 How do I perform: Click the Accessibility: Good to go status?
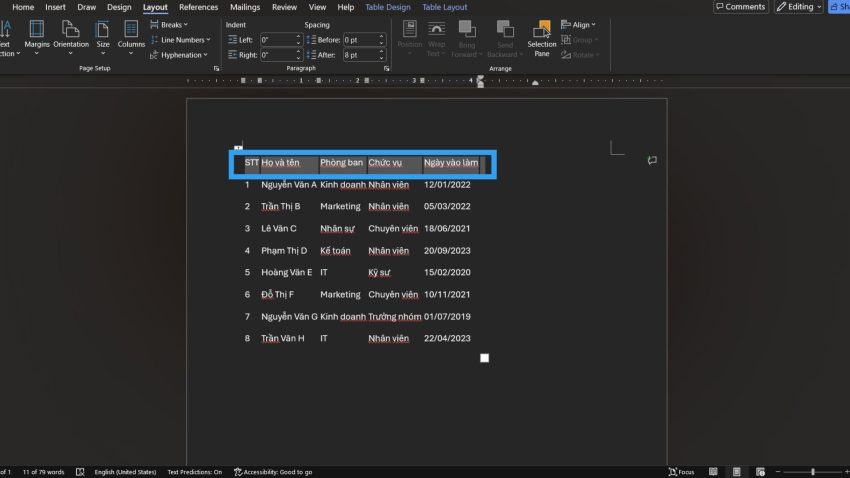tap(273, 472)
